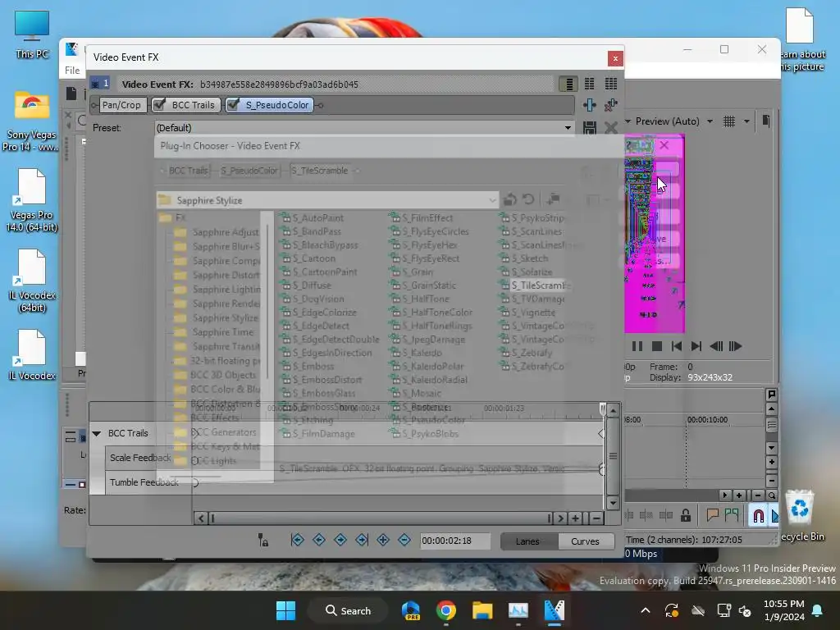Image resolution: width=840 pixels, height=630 pixels.
Task: Switch to two-column FX layout icon
Action: click(x=589, y=84)
